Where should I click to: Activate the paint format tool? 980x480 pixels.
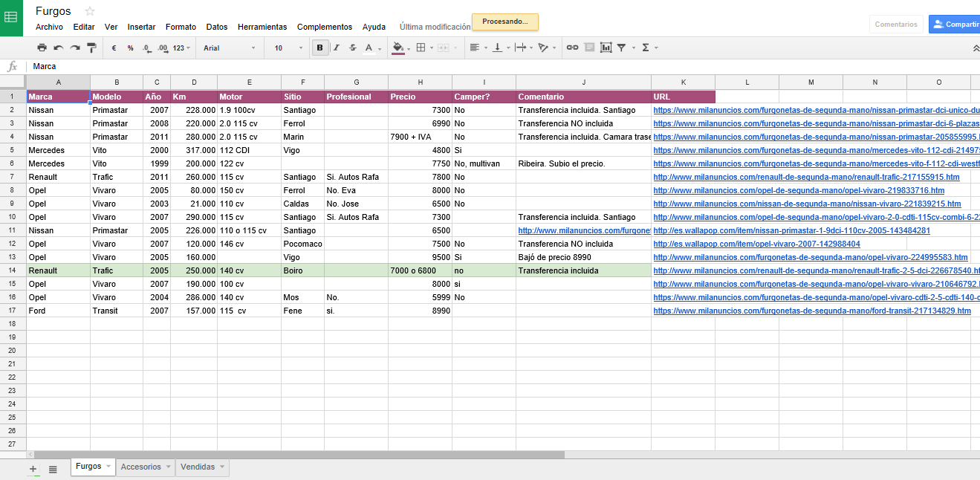point(92,48)
